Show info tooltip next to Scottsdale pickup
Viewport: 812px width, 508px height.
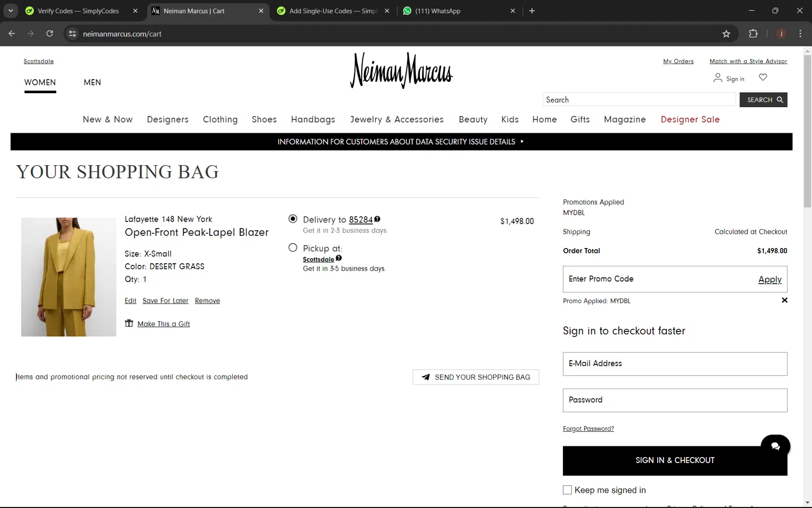coord(339,258)
